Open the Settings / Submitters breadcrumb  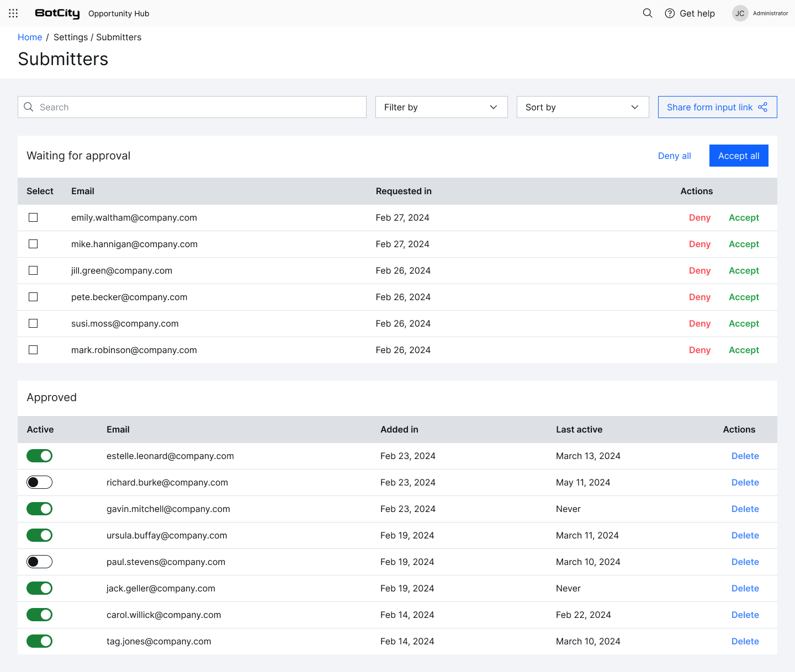coord(97,37)
